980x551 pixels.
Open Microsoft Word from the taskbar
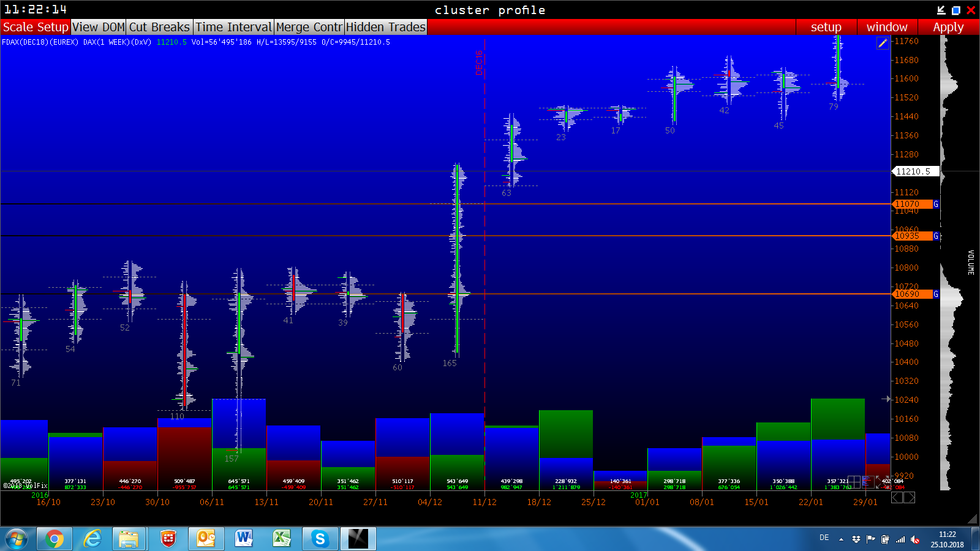(244, 539)
